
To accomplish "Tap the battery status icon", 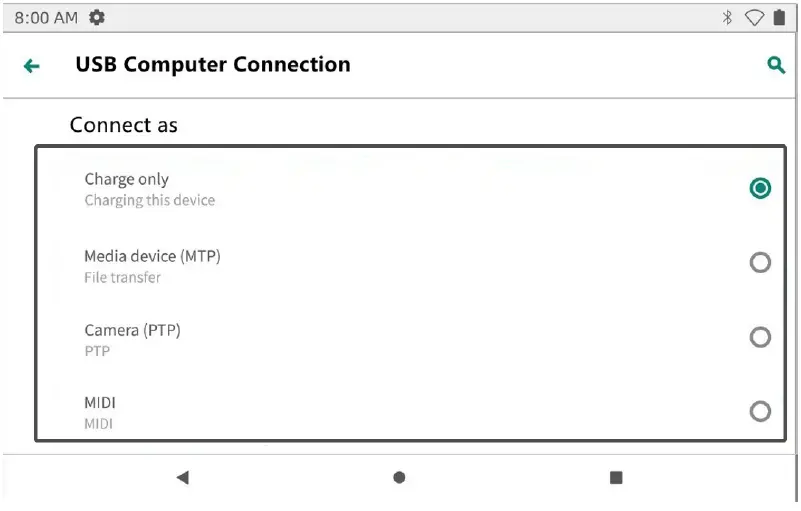I will [779, 18].
